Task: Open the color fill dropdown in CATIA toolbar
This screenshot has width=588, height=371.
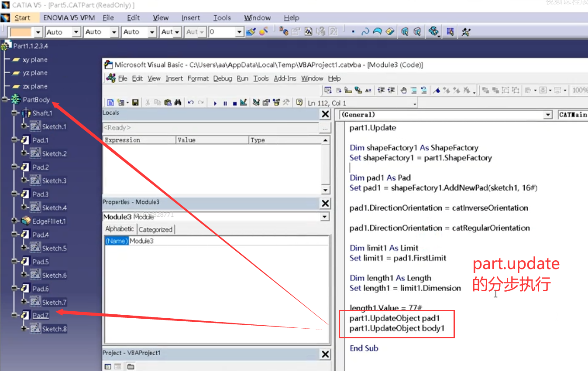Action: tap(38, 32)
